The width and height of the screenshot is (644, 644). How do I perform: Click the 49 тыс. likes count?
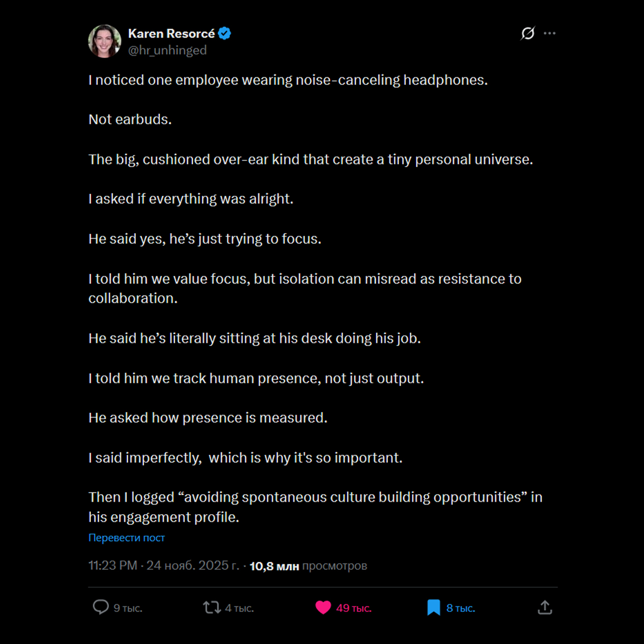[353, 608]
